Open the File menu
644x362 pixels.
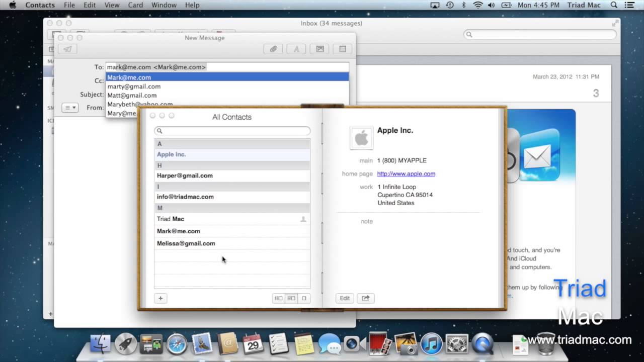coord(69,5)
